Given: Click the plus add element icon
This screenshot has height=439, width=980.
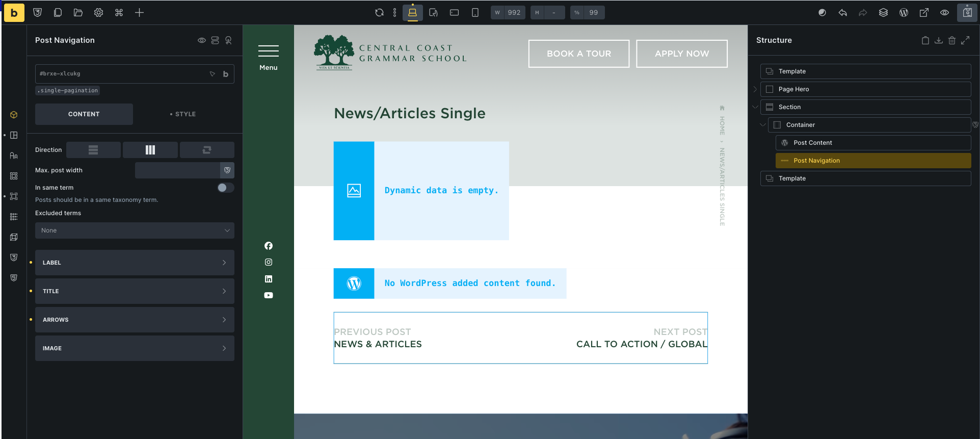Looking at the screenshot, I should 139,13.
